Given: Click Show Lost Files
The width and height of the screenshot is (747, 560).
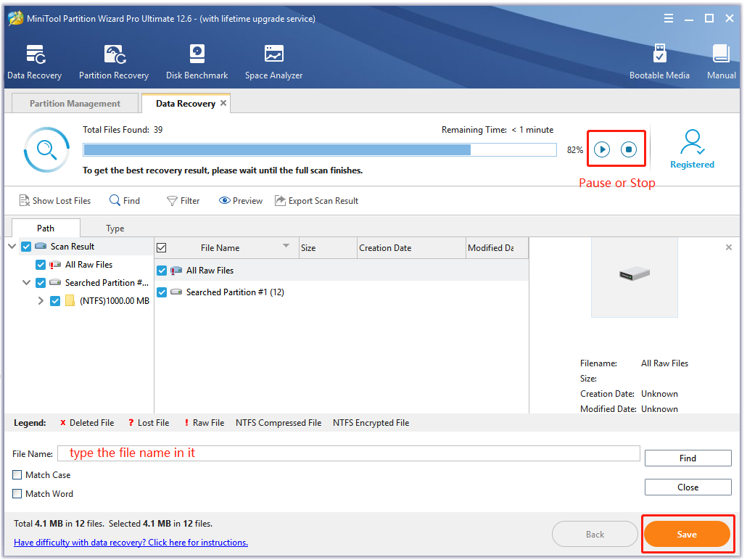Looking at the screenshot, I should coord(55,201).
